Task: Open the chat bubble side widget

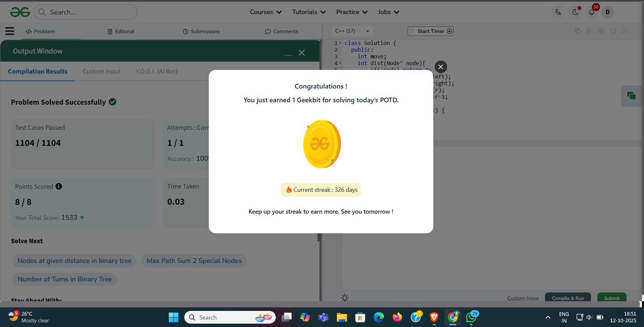Action: coord(632,96)
